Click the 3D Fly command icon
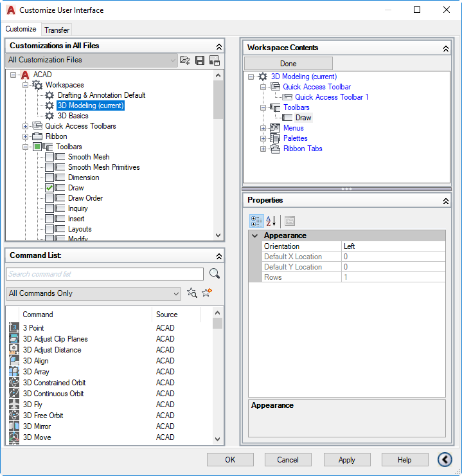Screen dimensions: 462x476 14,404
